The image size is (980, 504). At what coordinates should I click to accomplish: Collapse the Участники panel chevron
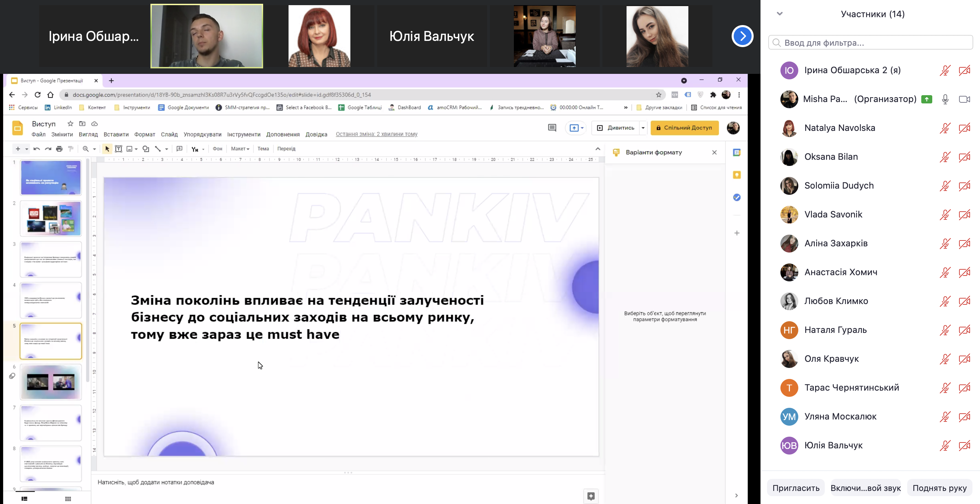(779, 14)
